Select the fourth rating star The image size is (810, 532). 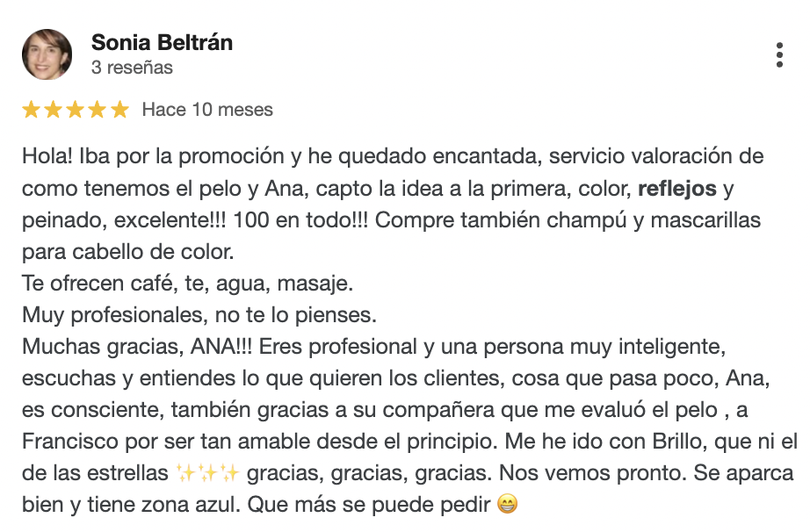pos(98,110)
